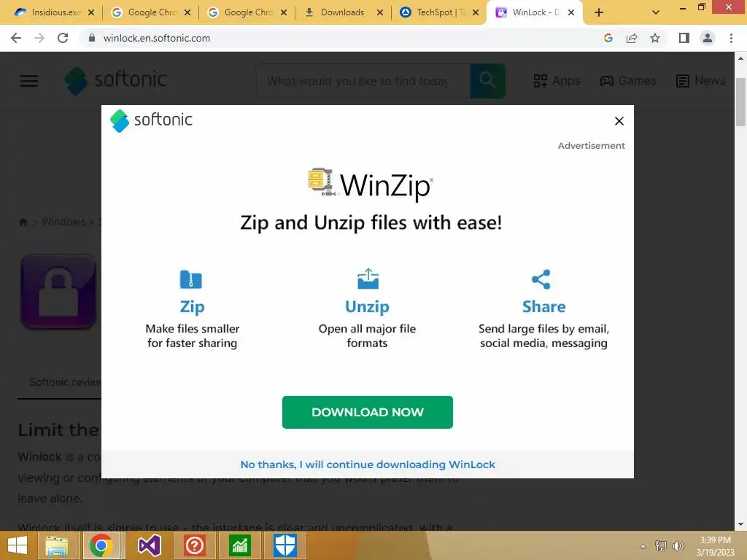The image size is (747, 560).
Task: Close the WinZip advertisement popup
Action: 619,121
